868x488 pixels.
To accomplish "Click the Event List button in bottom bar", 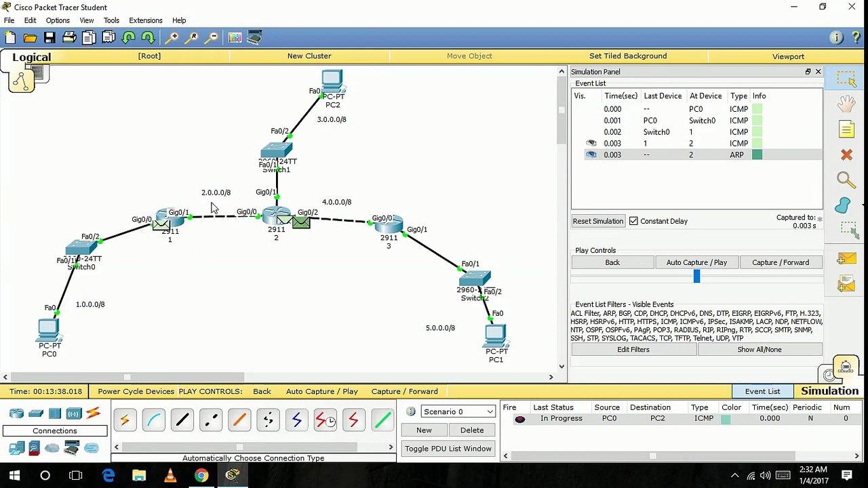I will (x=762, y=391).
